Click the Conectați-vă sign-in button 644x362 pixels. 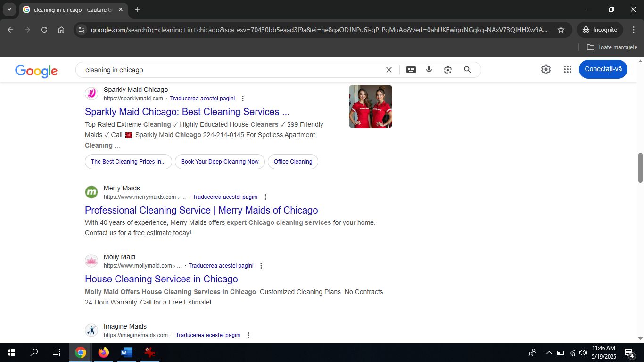tap(603, 69)
